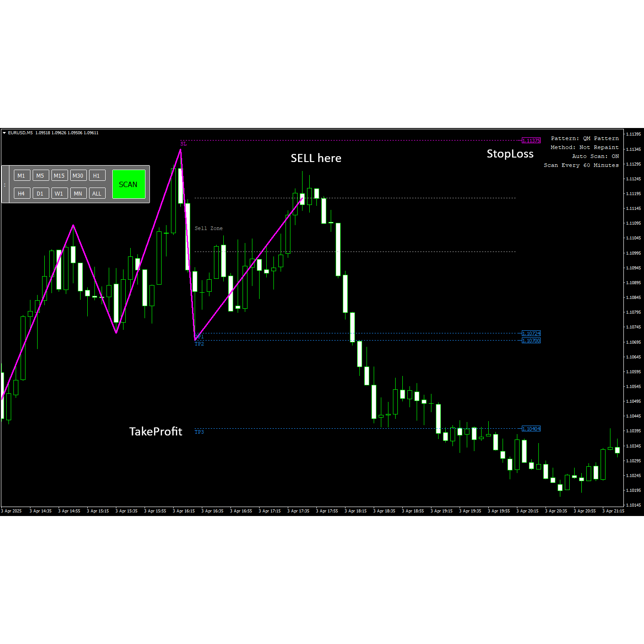The width and height of the screenshot is (644, 644).
Task: Click the panel drag handle dots
Action: (x=5, y=184)
